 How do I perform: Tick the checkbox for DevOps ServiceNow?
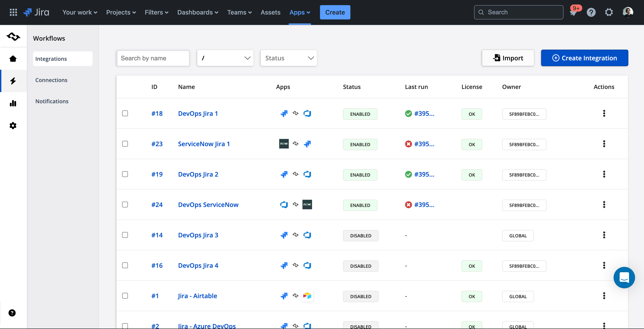(125, 205)
